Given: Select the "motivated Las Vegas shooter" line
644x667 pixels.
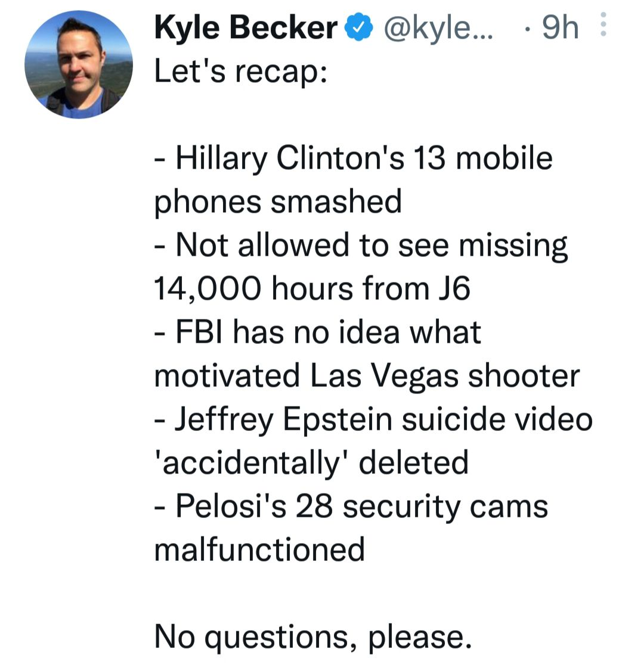Looking at the screenshot, I should 367,376.
